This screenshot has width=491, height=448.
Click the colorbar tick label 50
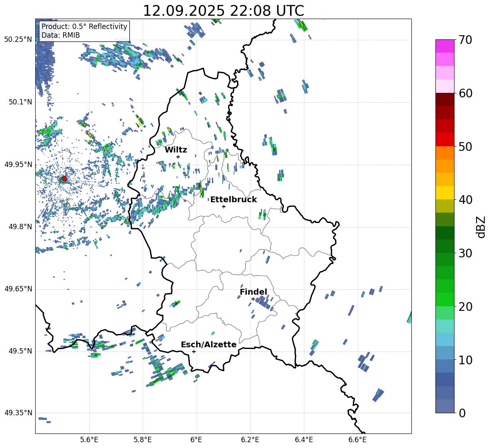point(465,146)
